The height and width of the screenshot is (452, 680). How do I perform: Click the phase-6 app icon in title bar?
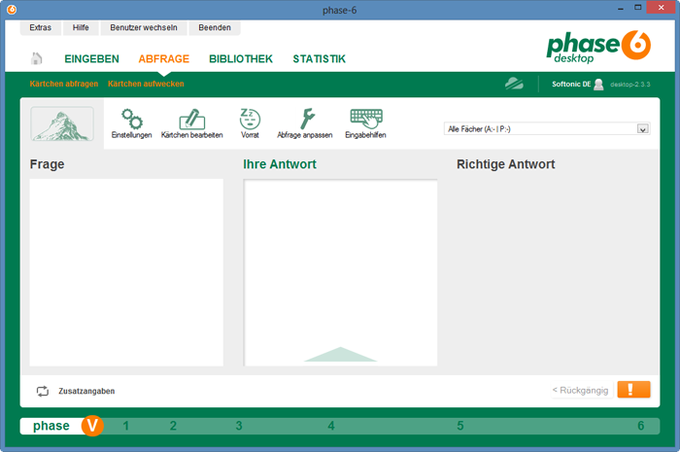(x=12, y=9)
